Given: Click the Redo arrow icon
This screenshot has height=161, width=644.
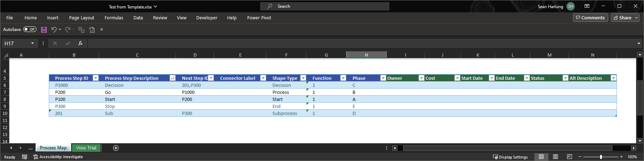Looking at the screenshot, I should coord(67,30).
